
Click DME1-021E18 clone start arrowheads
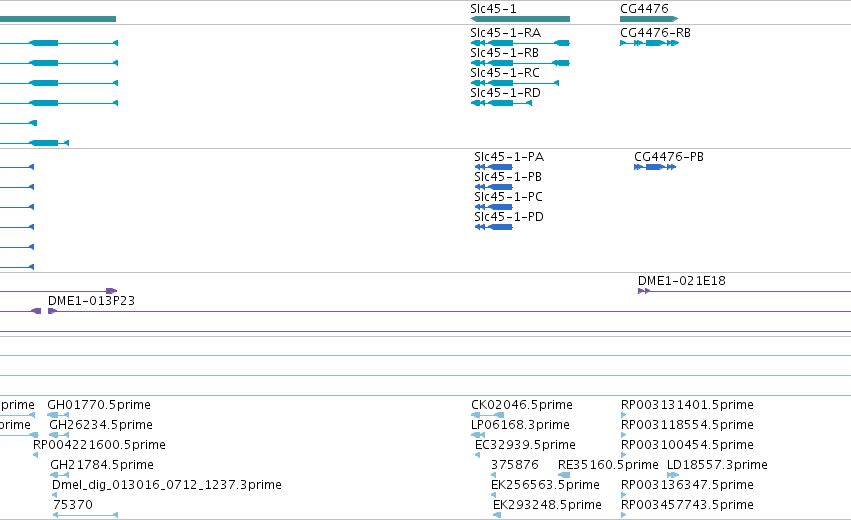pyautogui.click(x=644, y=291)
